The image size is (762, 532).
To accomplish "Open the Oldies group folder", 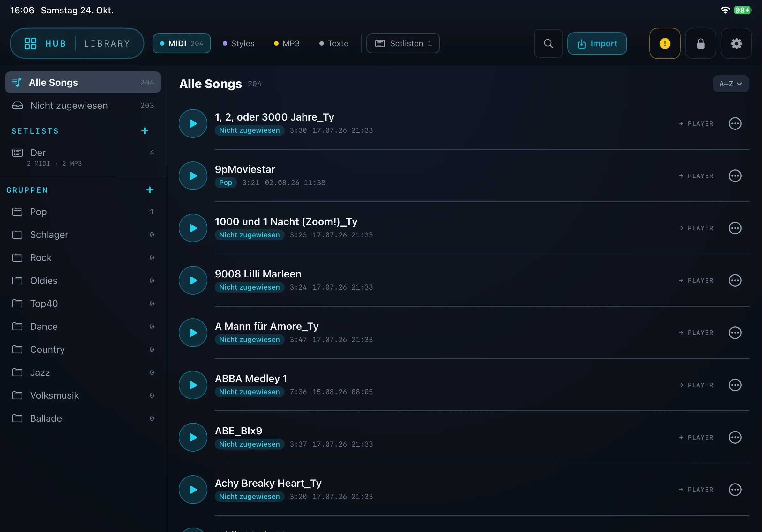I will click(83, 281).
